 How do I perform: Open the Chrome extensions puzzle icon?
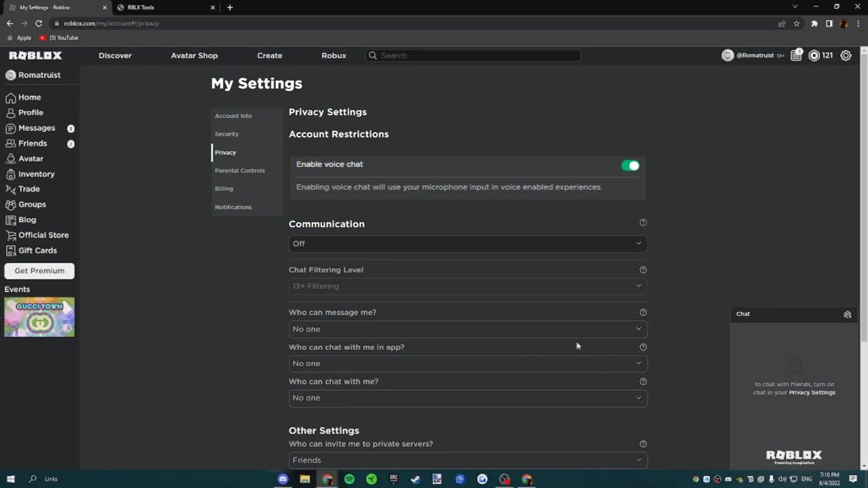pyautogui.click(x=814, y=23)
